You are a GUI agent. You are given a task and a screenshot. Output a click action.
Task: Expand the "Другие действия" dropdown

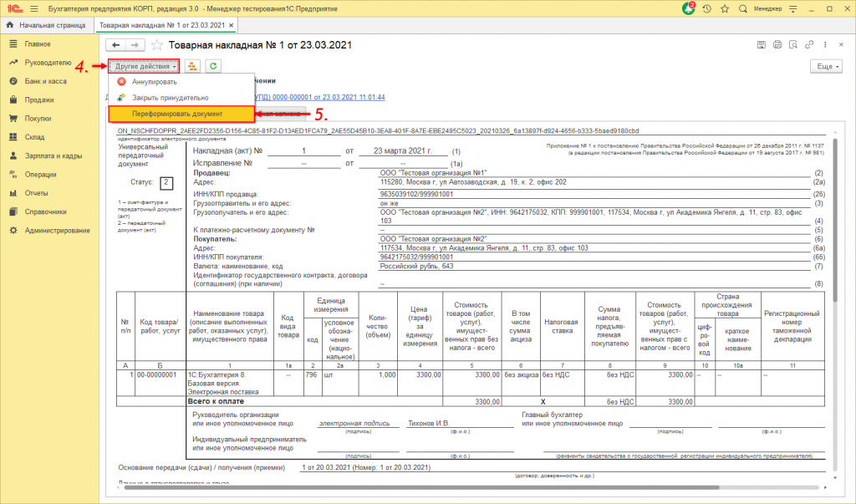[x=145, y=66]
